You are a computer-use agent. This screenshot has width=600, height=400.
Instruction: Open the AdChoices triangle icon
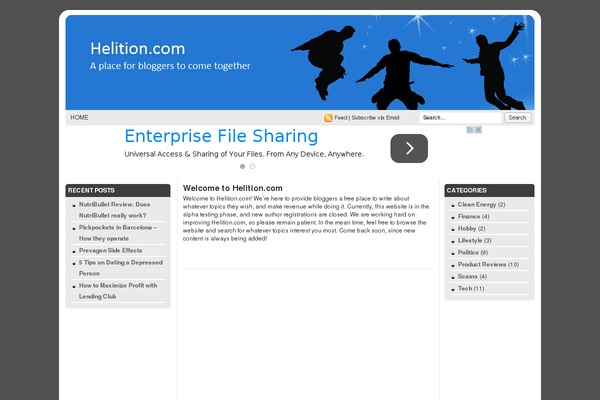470,130
